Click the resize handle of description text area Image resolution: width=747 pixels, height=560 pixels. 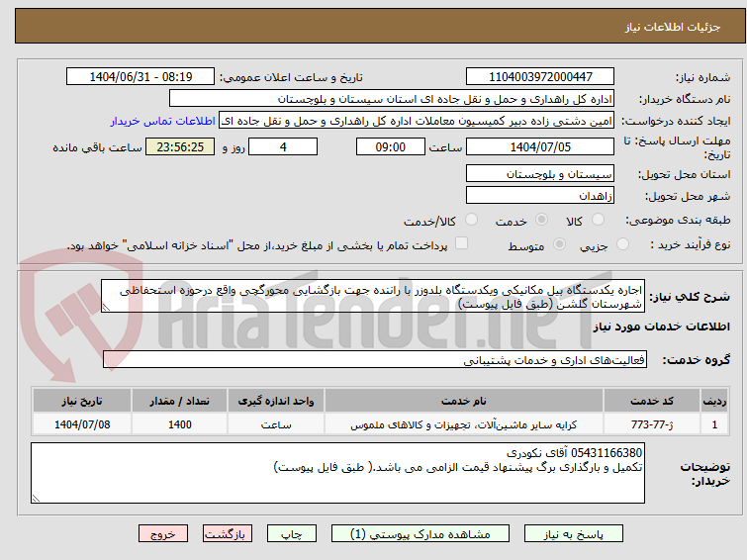(106, 308)
